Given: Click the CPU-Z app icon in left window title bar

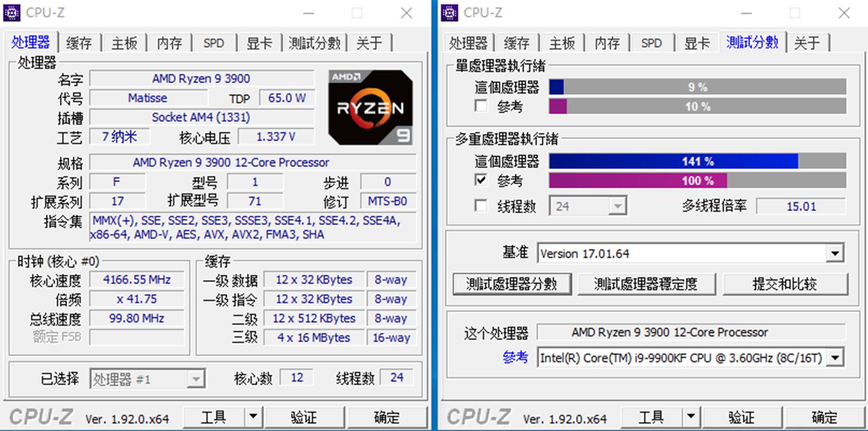Looking at the screenshot, I should pyautogui.click(x=11, y=13).
